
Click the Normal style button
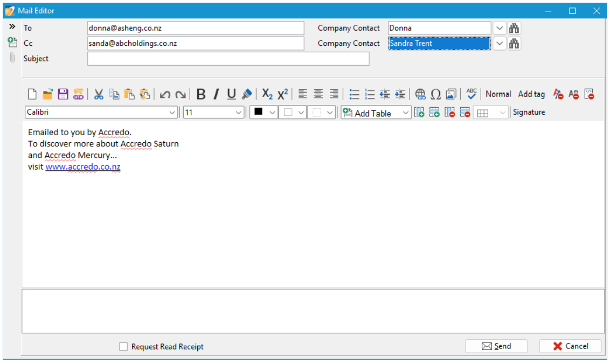(x=498, y=94)
